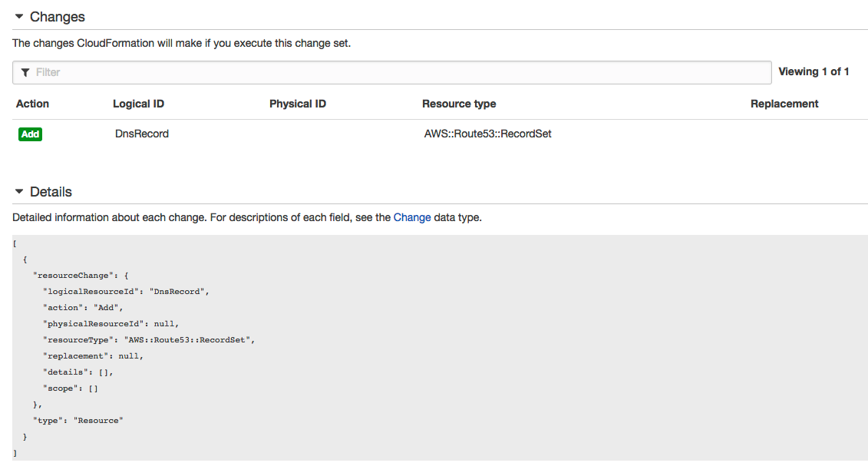The width and height of the screenshot is (868, 476).
Task: Open the Change data type link
Action: point(412,217)
